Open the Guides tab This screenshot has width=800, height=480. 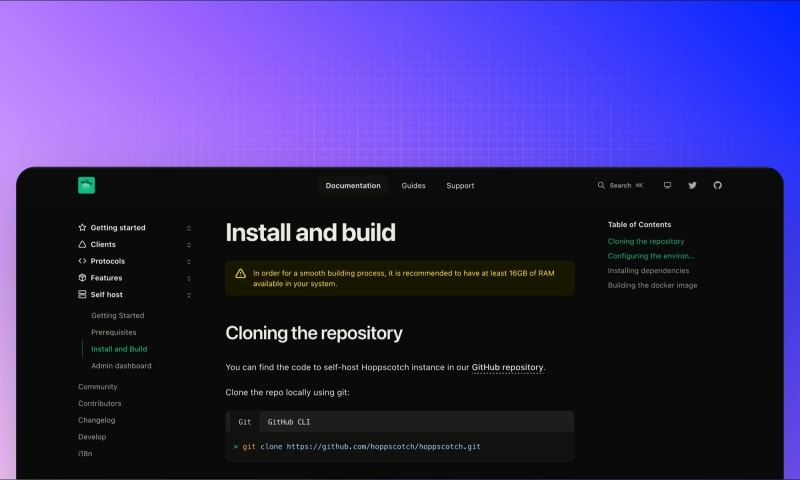[x=413, y=186]
